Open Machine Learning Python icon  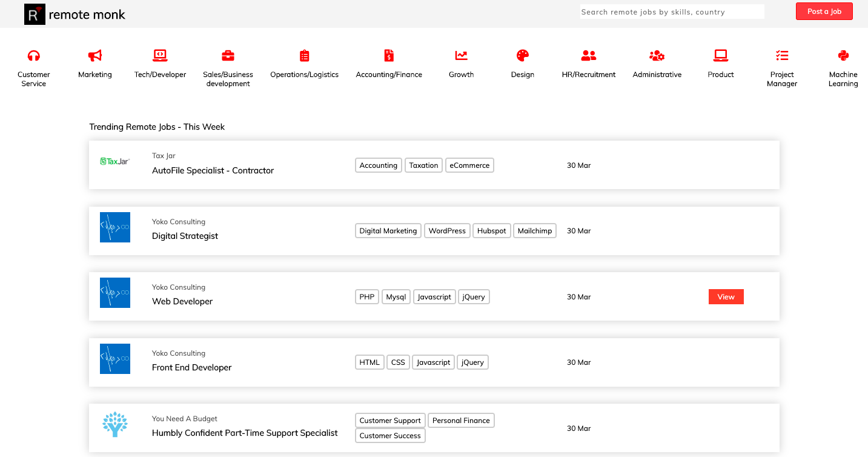tap(843, 56)
